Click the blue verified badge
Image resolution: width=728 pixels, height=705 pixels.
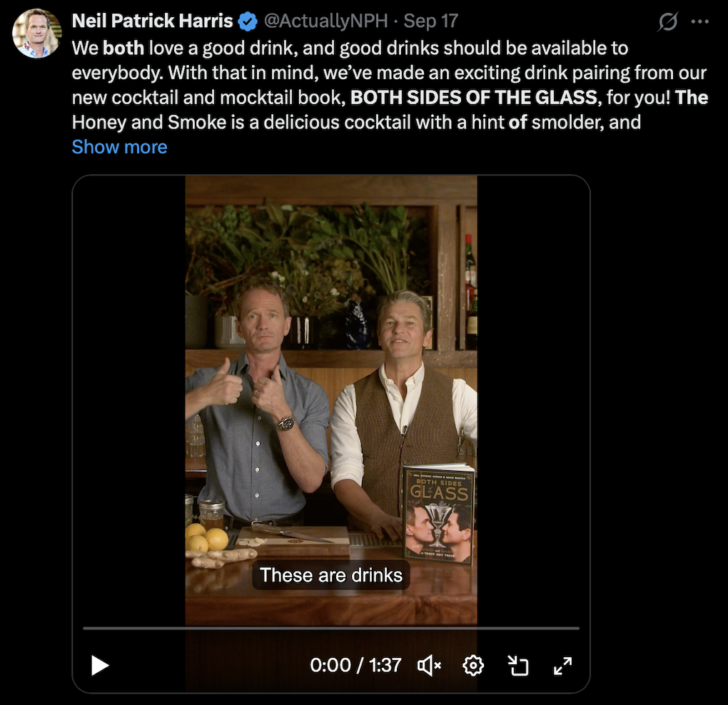[248, 21]
